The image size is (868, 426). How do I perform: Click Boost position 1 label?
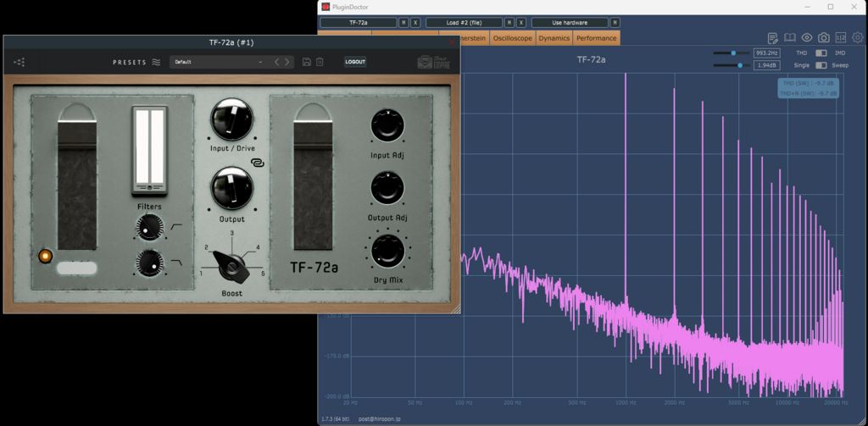(x=202, y=274)
